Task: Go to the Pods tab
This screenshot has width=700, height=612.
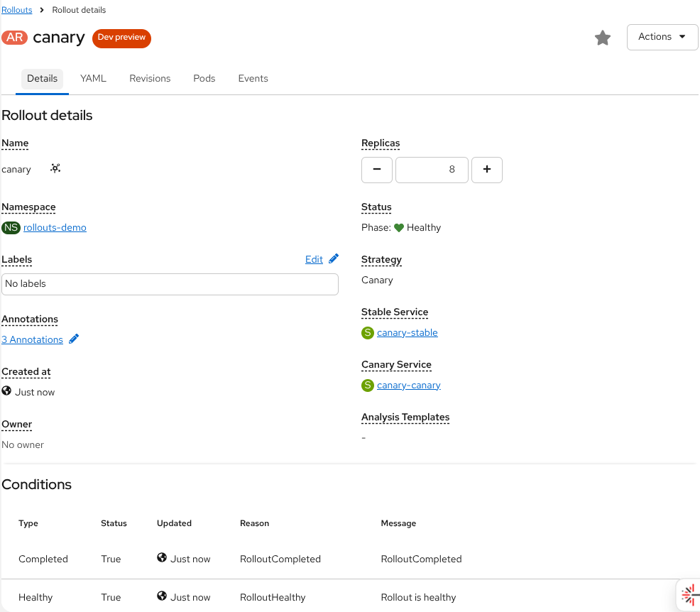Action: [x=204, y=79]
